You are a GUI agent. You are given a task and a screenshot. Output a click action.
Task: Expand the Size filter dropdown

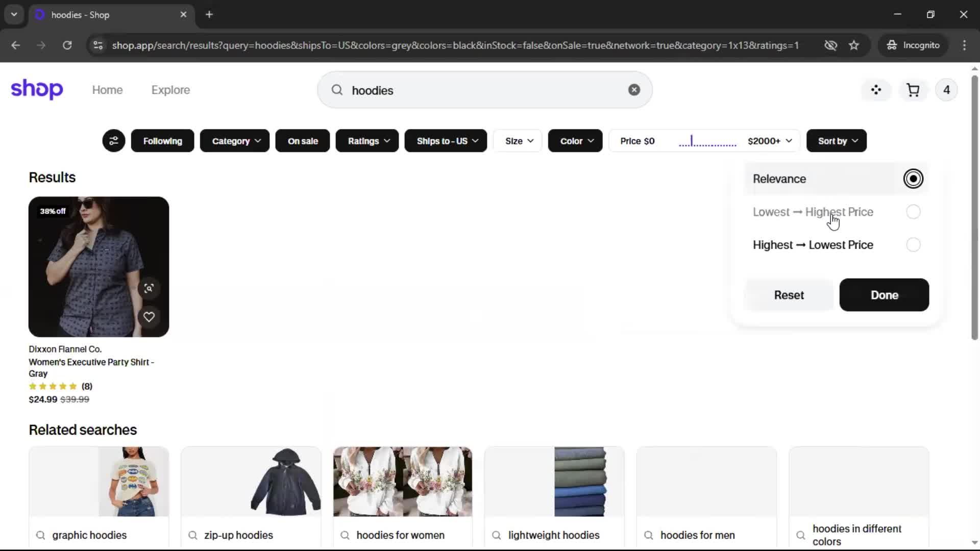pos(519,141)
